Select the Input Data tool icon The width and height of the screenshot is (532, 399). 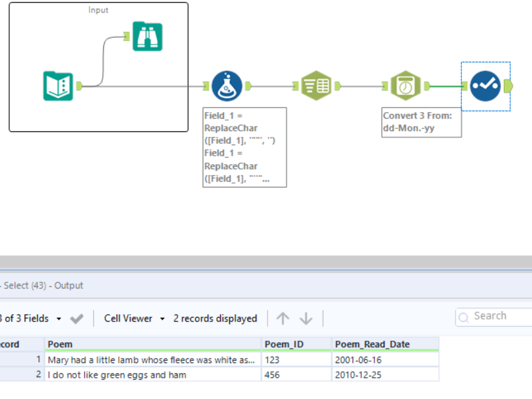click(x=58, y=86)
